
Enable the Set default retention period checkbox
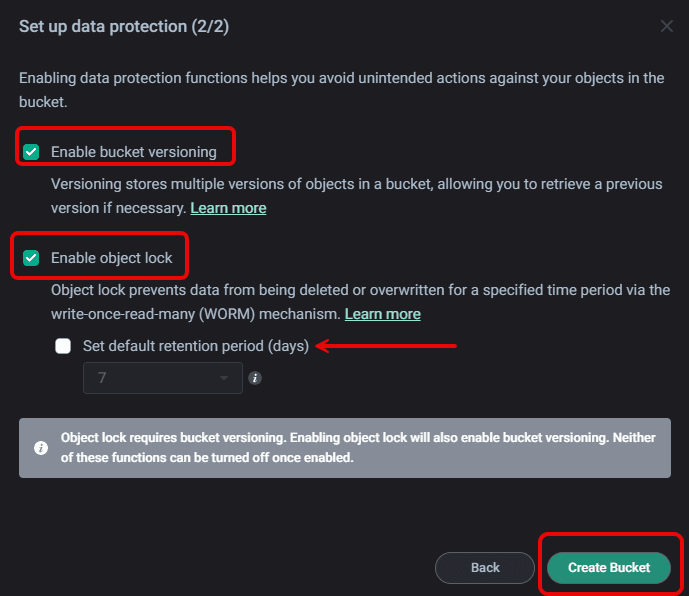coord(64,346)
